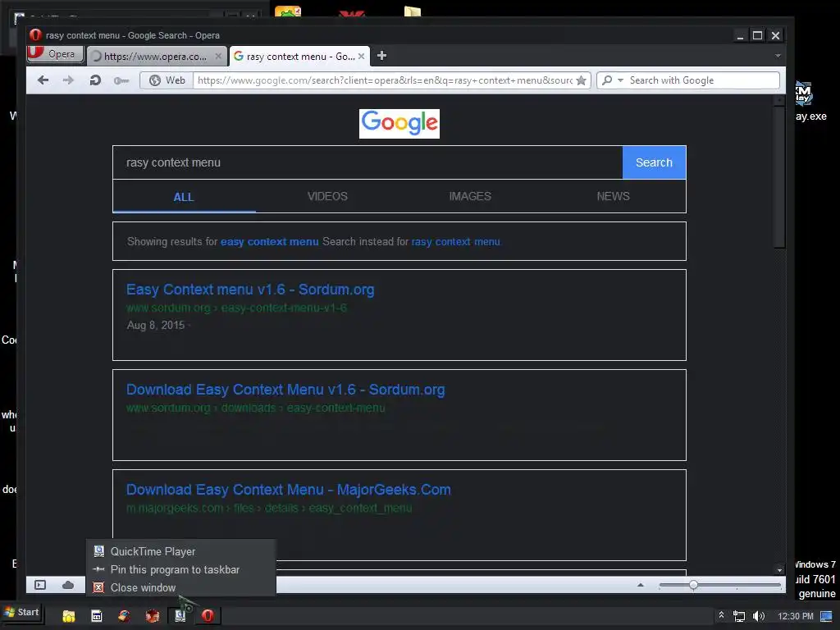The height and width of the screenshot is (630, 840).
Task: Click the m.majorgeeks.com URL text
Action: pos(269,508)
